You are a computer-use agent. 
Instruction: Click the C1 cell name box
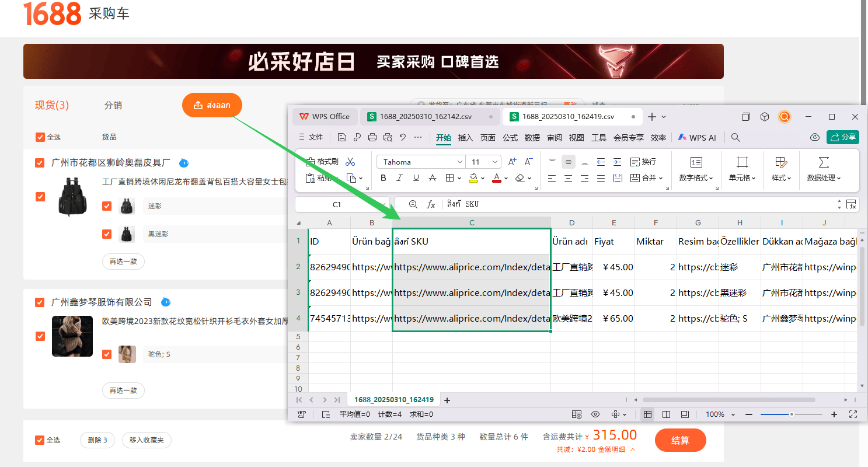tap(337, 204)
